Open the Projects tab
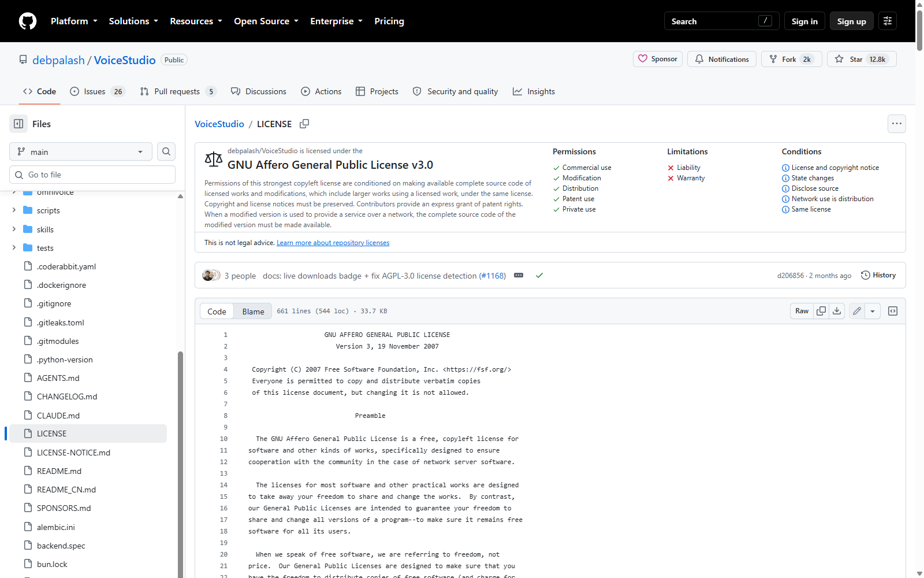Image resolution: width=924 pixels, height=578 pixels. [377, 91]
